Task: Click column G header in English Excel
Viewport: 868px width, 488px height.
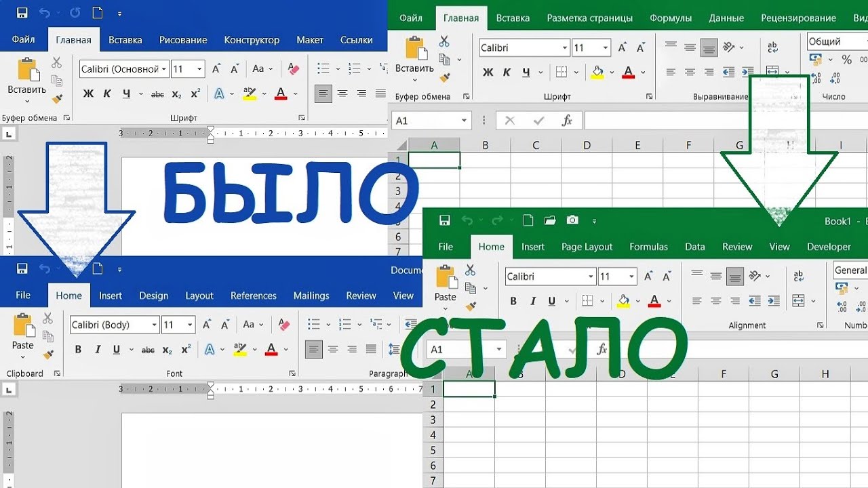Action: click(774, 374)
